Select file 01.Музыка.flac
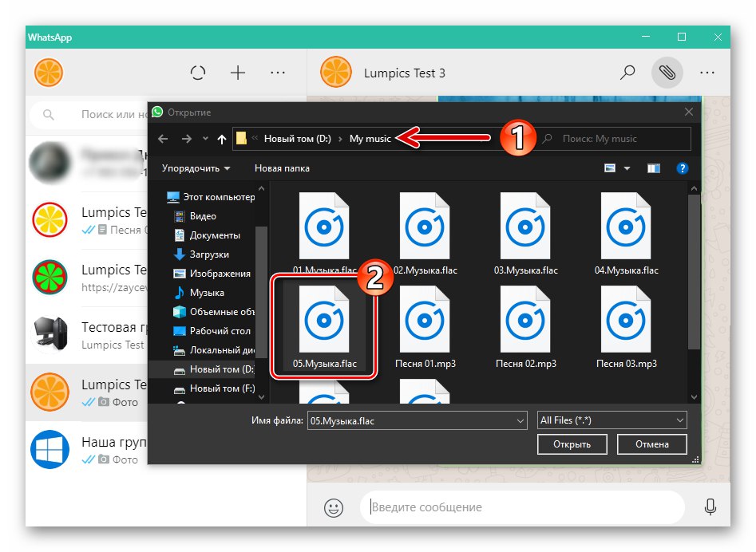The height and width of the screenshot is (552, 756). click(324, 234)
